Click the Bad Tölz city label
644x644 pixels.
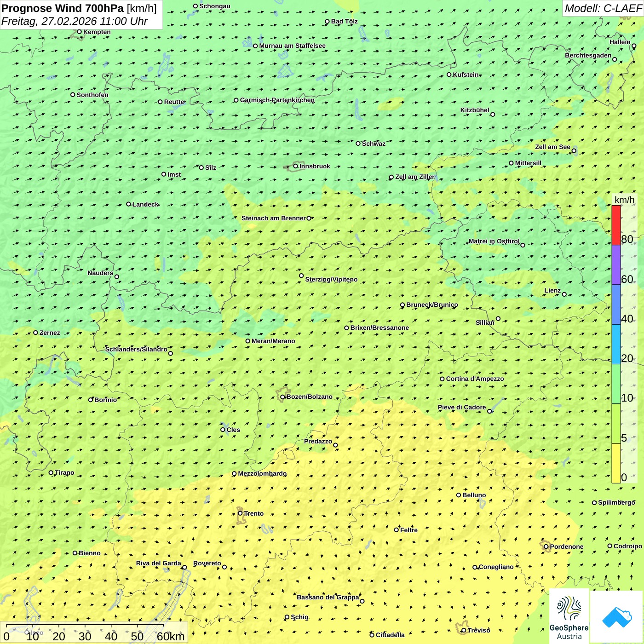coord(345,21)
